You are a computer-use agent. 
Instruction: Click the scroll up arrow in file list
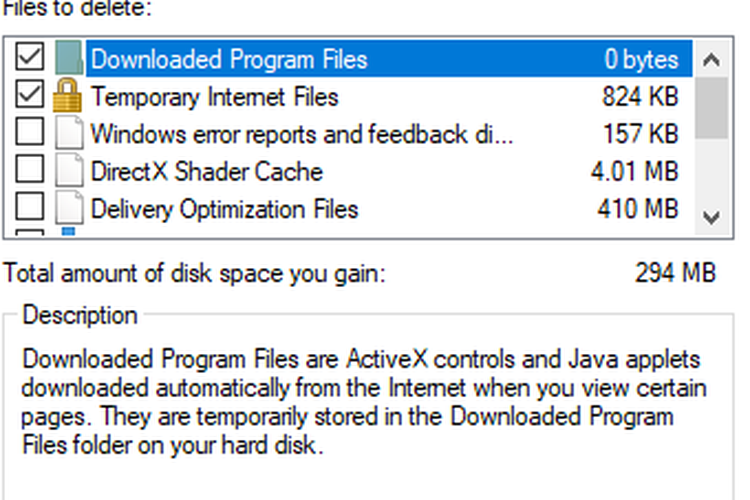pos(712,60)
